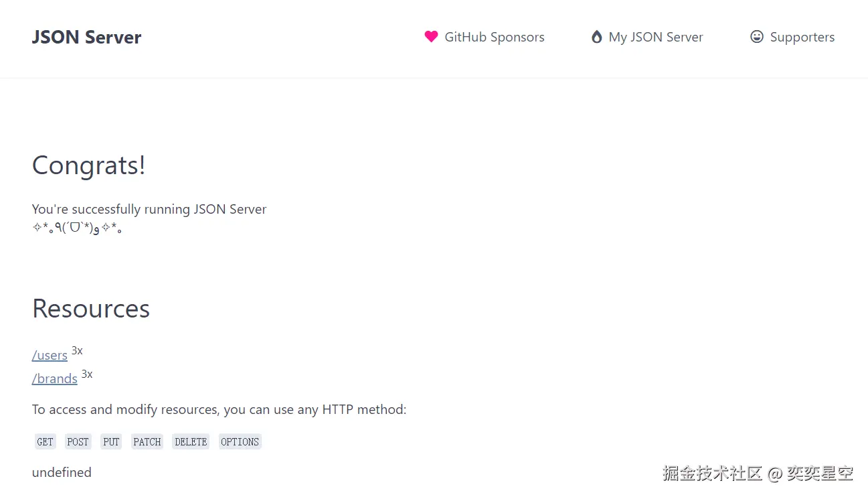This screenshot has width=868, height=497.
Task: Select the PUT method label
Action: click(111, 442)
